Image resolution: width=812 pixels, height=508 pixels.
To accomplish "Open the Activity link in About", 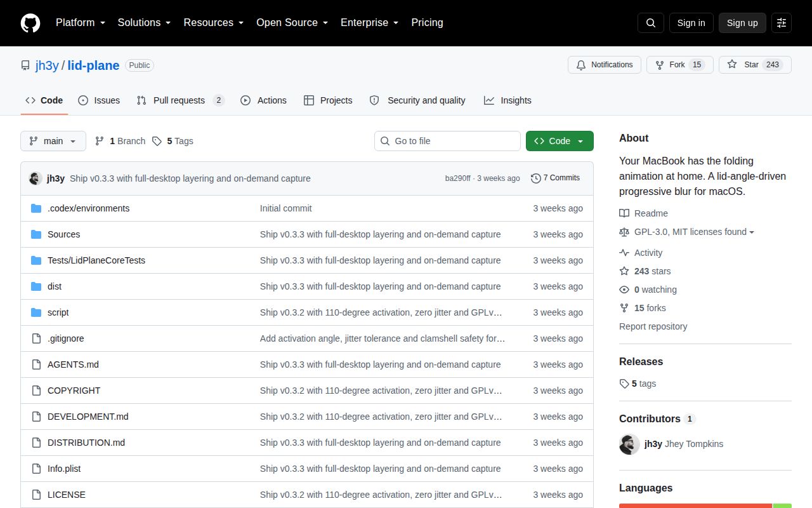I will pos(641,253).
